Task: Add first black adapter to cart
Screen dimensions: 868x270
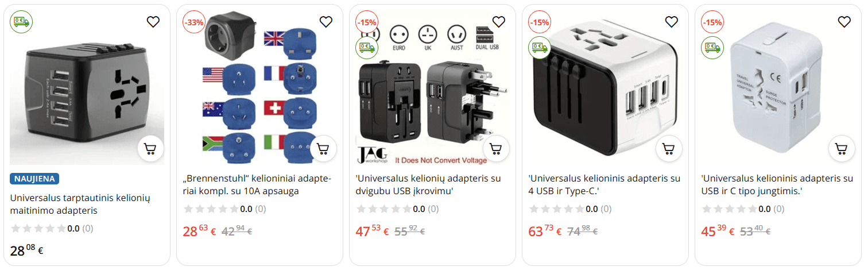Action: click(x=150, y=149)
